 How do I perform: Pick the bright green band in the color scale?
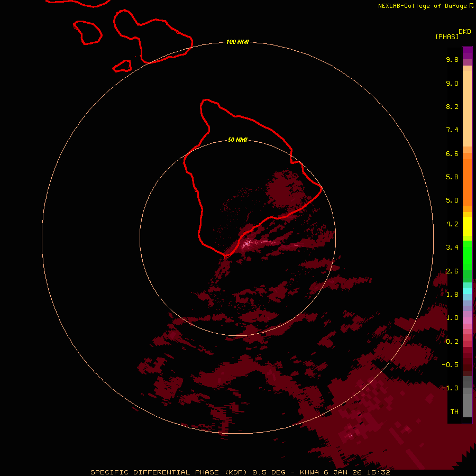(467, 255)
